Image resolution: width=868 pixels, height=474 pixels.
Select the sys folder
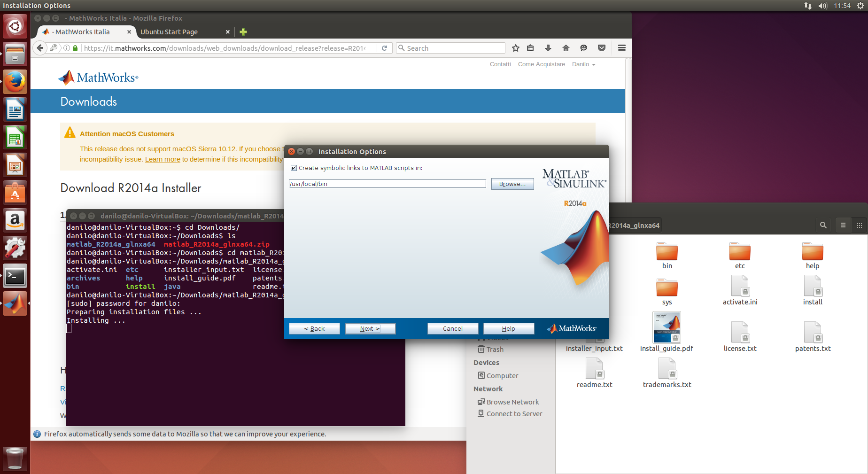pos(667,292)
